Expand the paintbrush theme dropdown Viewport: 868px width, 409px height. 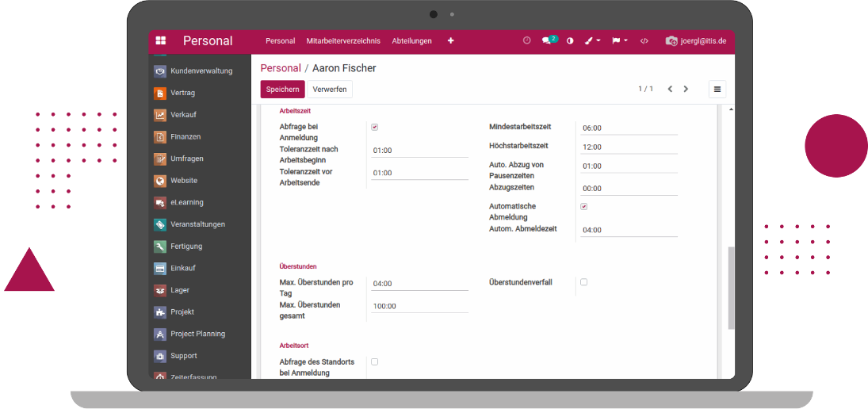click(x=592, y=41)
